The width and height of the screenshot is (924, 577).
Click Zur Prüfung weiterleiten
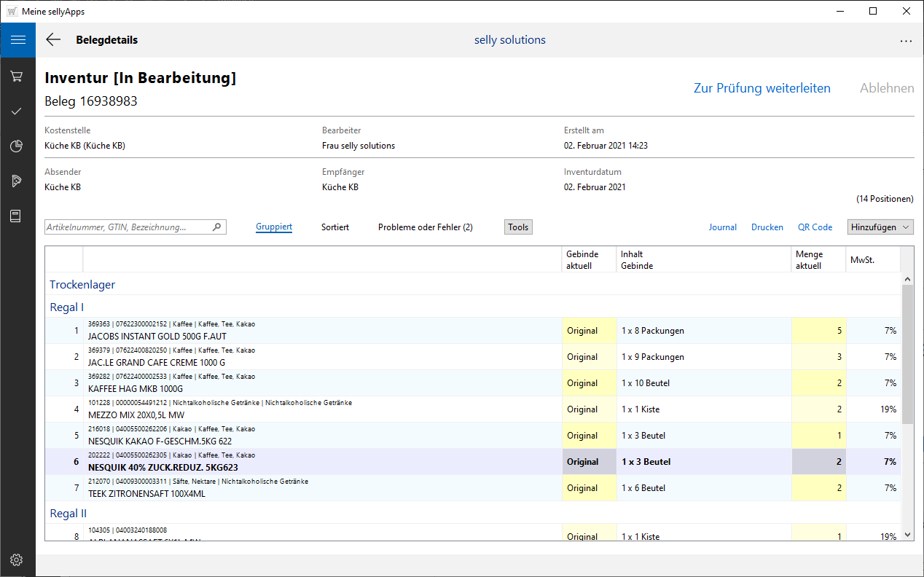coord(761,88)
